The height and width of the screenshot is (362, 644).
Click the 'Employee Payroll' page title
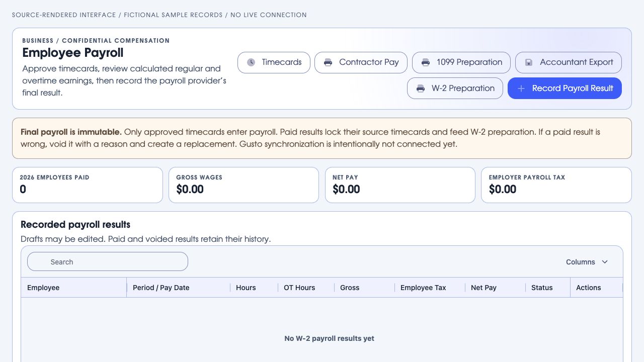click(x=73, y=53)
